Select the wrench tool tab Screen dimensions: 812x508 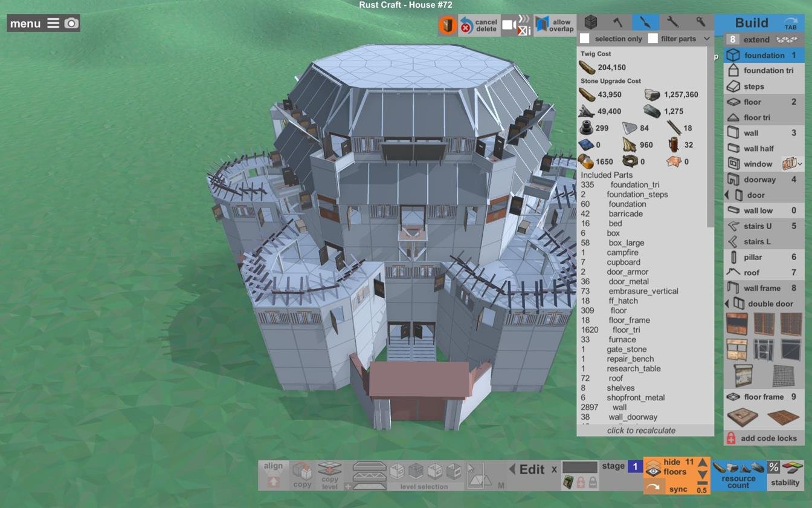pos(672,22)
